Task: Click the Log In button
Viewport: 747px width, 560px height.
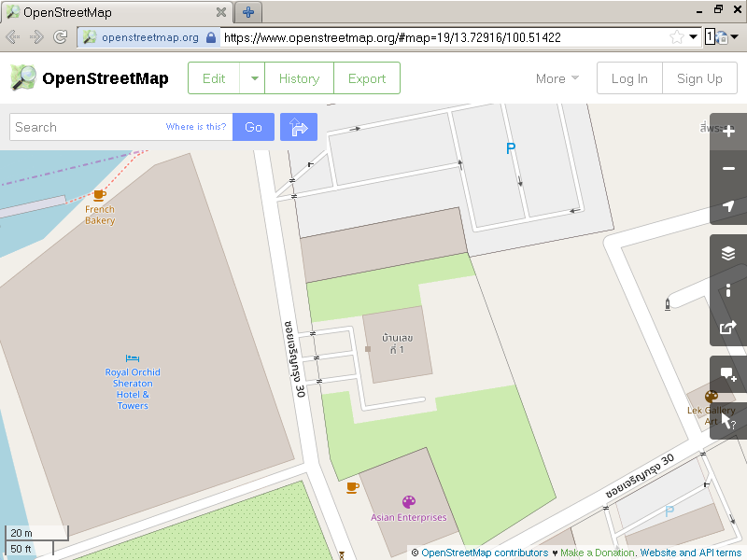Action: click(x=629, y=78)
